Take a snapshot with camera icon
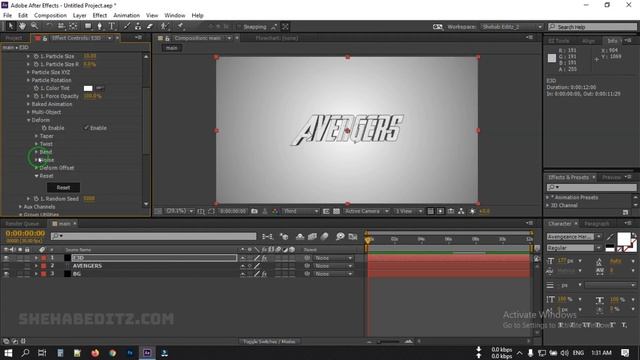The width and height of the screenshot is (640, 360). (254, 211)
